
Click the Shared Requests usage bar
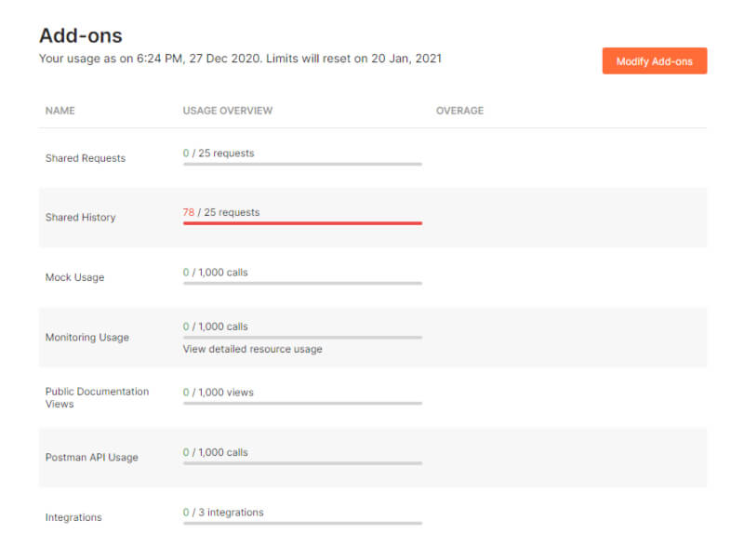pos(302,165)
